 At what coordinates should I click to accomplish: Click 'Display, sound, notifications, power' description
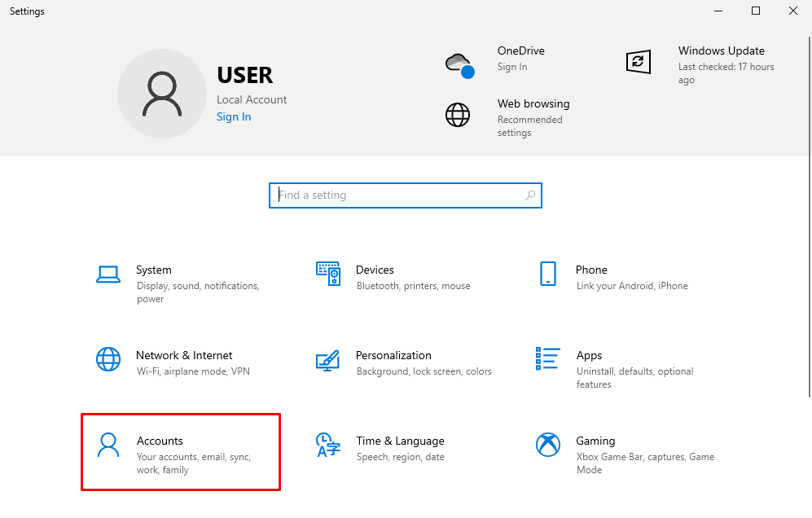[198, 292]
